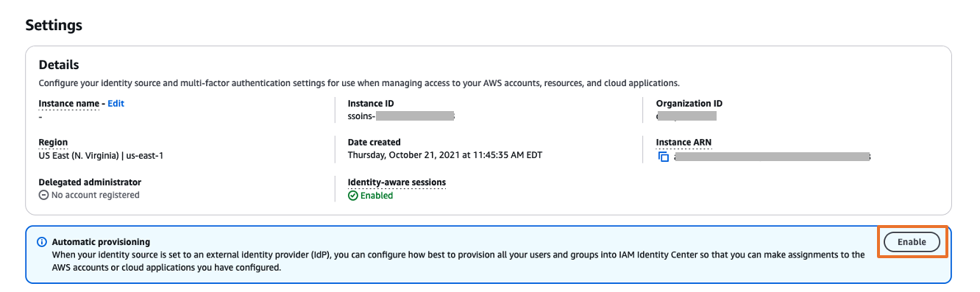Click the Instance ID label
The height and width of the screenshot is (292, 980).
point(371,104)
